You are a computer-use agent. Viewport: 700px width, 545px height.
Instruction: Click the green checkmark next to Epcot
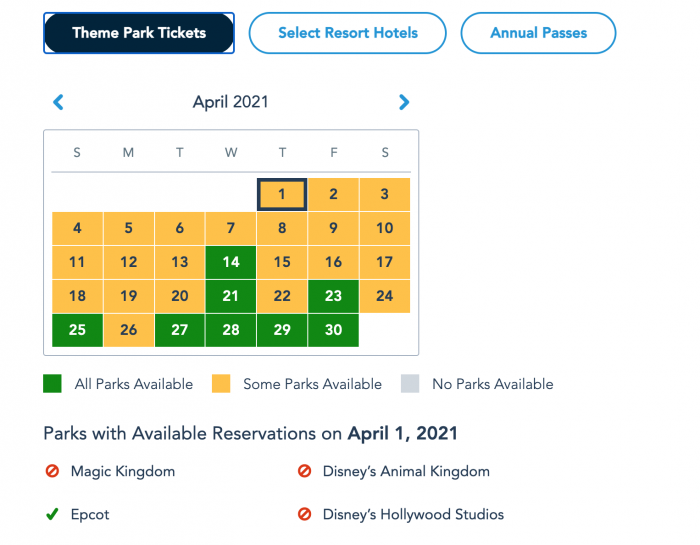point(52,515)
